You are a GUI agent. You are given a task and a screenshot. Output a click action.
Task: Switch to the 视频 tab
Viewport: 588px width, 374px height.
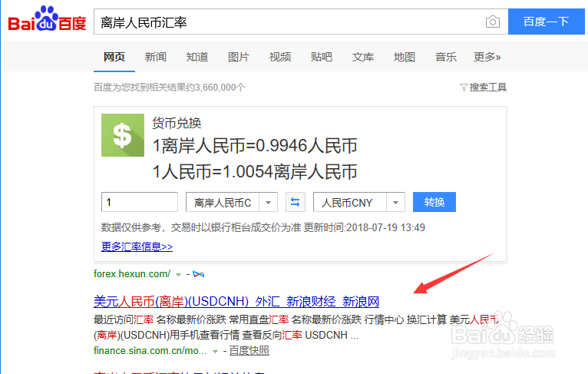pyautogui.click(x=280, y=57)
